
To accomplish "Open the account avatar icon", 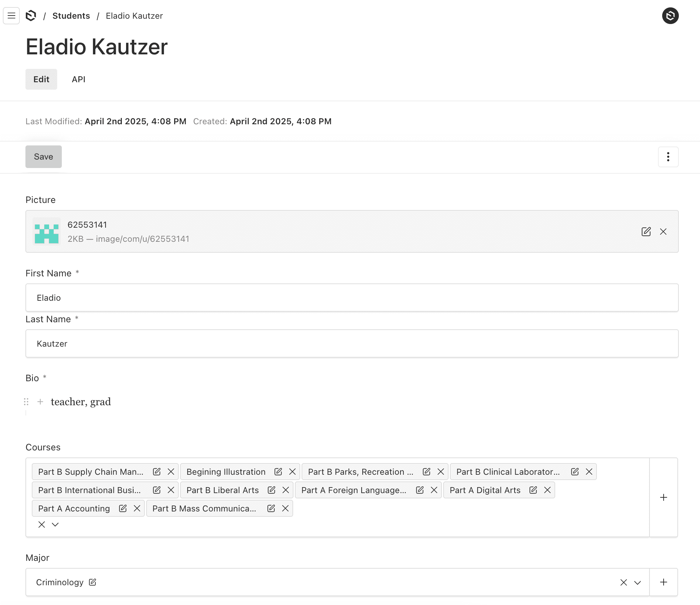I will (670, 16).
